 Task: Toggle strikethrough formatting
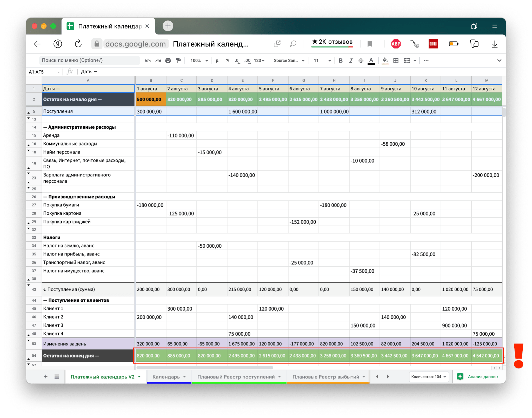(x=361, y=61)
